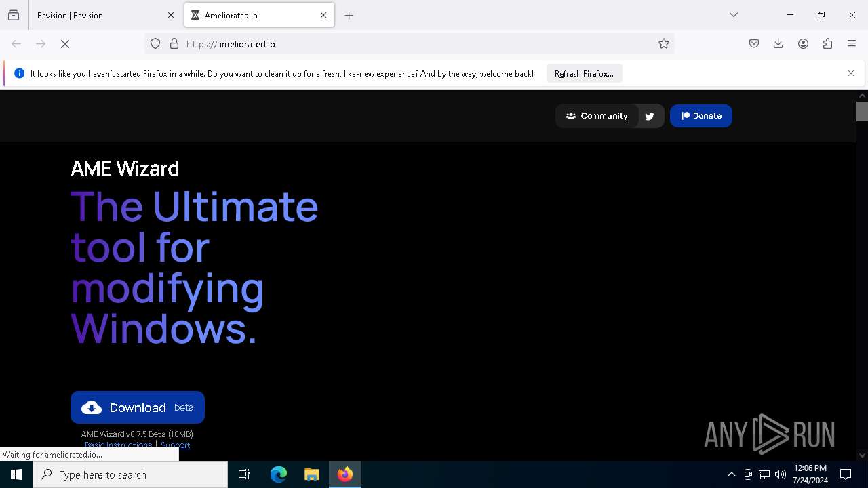Image resolution: width=868 pixels, height=488 pixels.
Task: Open File Explorer from taskbar
Action: coord(312,474)
